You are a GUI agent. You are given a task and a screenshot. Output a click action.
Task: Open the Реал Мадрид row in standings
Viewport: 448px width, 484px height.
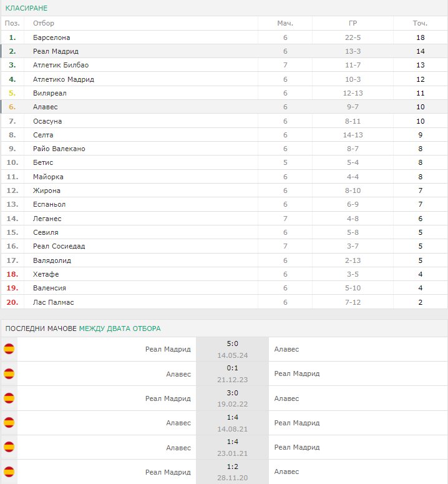(x=224, y=51)
